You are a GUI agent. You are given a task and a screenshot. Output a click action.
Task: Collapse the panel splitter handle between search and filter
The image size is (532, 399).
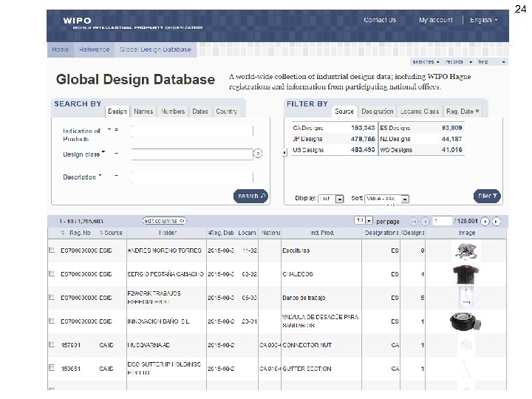coord(284,153)
